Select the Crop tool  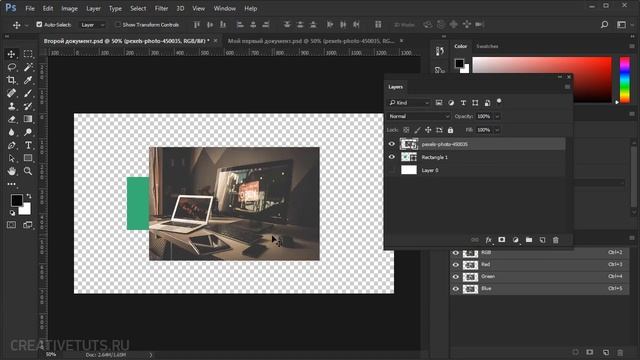pos(11,80)
